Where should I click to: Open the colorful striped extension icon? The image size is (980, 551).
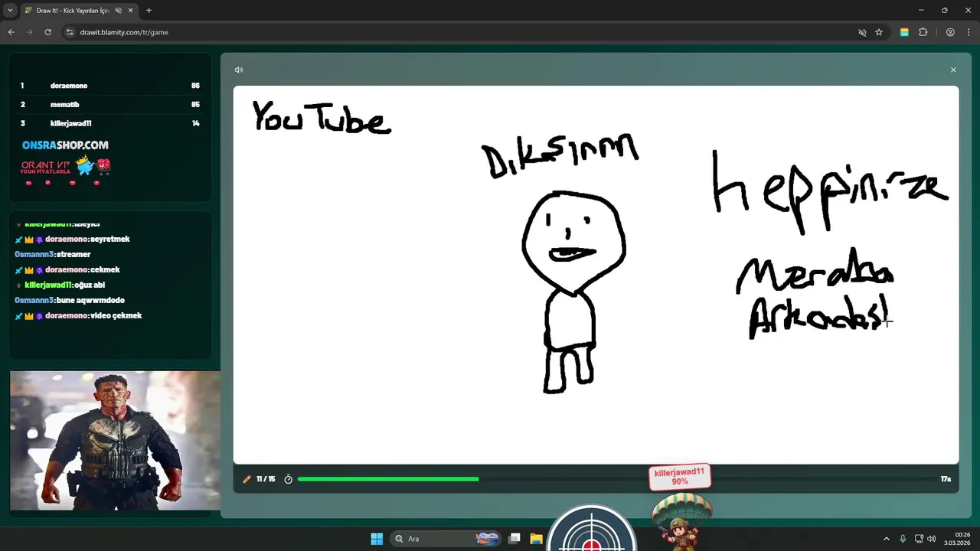(904, 32)
